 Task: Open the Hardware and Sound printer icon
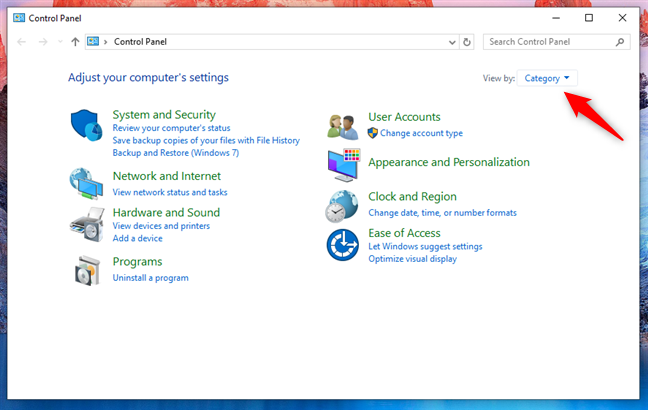coord(87,224)
